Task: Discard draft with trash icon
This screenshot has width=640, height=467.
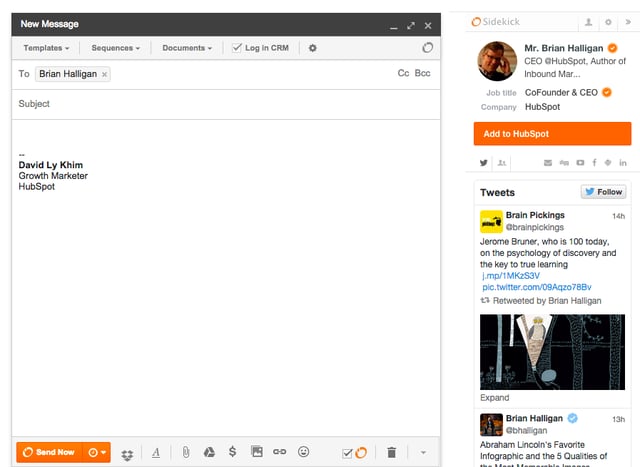Action: click(391, 452)
